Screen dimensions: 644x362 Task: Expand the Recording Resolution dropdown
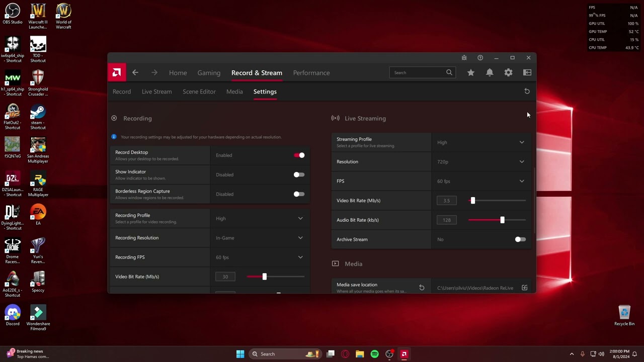click(x=260, y=238)
